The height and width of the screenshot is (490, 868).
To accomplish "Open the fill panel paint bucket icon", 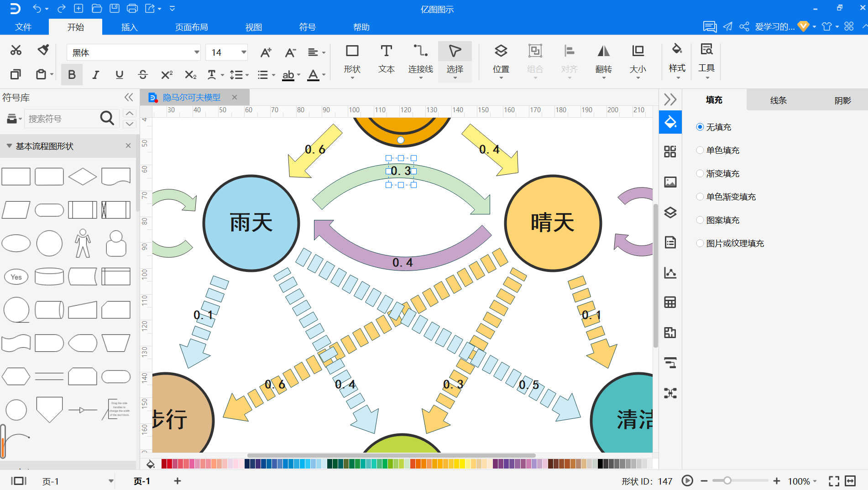I will tap(670, 122).
